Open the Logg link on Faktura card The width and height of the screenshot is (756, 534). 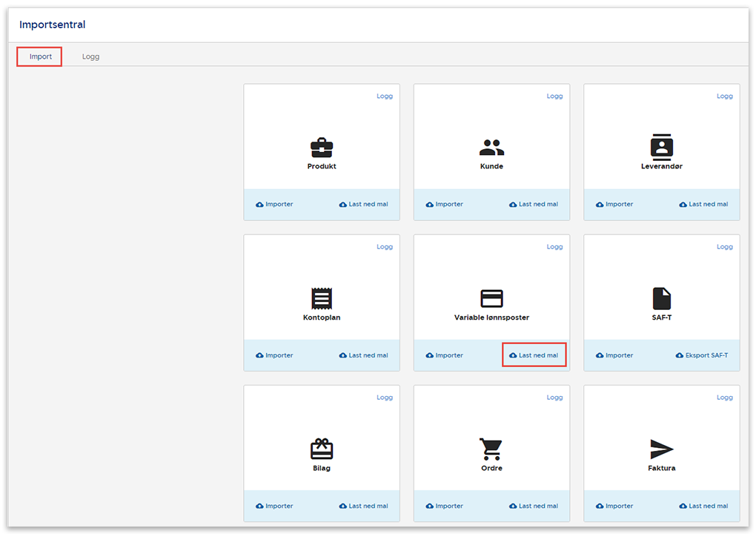[x=724, y=398]
